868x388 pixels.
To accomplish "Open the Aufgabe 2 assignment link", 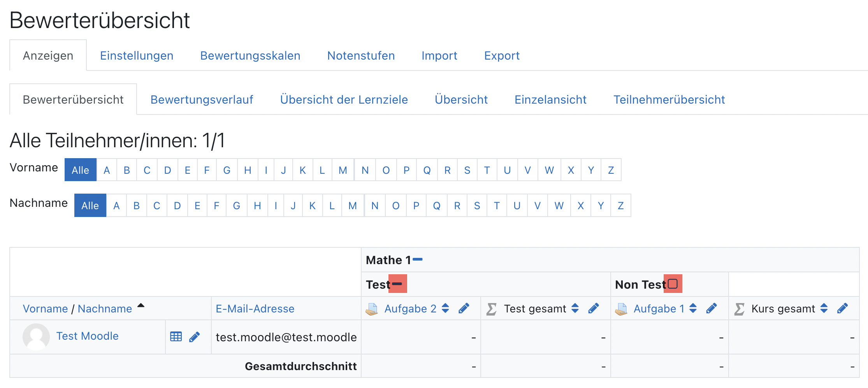I will [x=410, y=309].
